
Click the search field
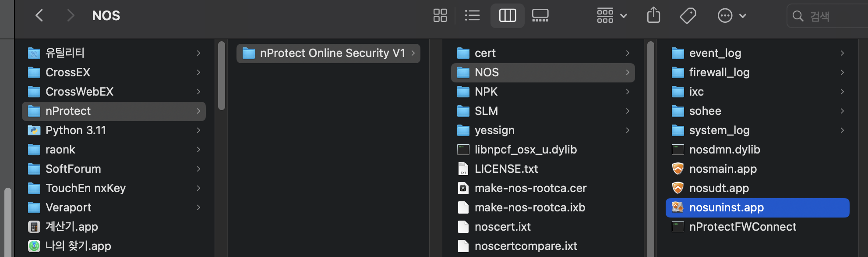tap(828, 16)
